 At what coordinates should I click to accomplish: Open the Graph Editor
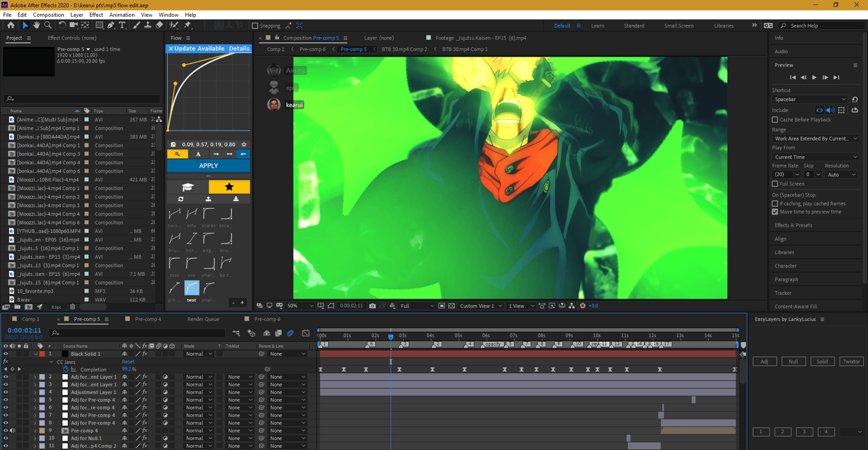coord(305,333)
